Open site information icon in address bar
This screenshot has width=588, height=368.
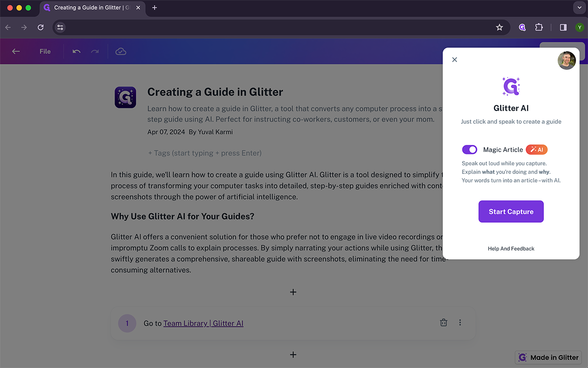[60, 28]
